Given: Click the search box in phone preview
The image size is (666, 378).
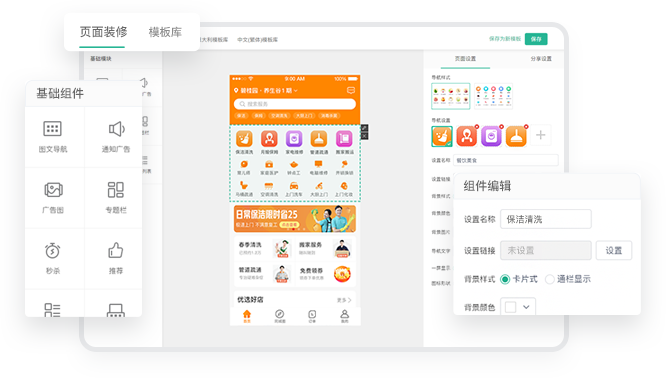Looking at the screenshot, I should pyautogui.click(x=295, y=104).
